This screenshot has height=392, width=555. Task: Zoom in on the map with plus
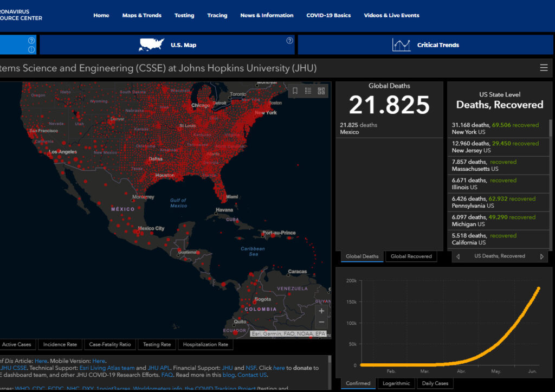click(321, 311)
